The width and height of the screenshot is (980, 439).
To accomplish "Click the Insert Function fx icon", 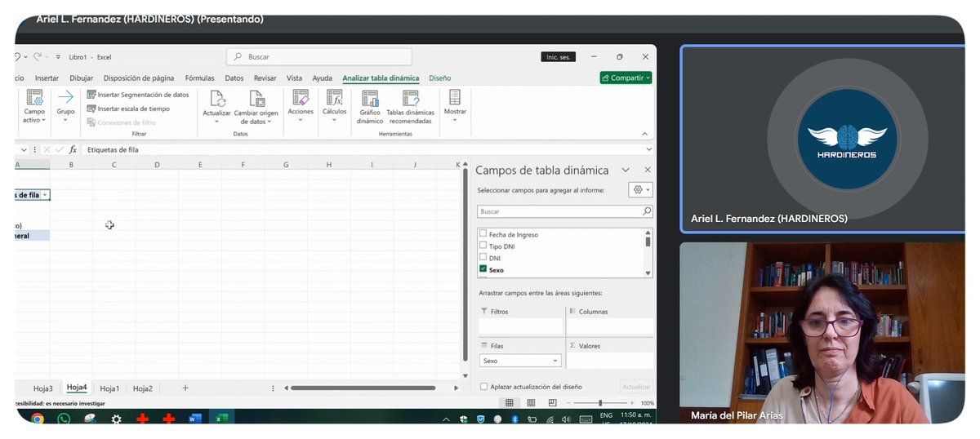I will coord(73,150).
